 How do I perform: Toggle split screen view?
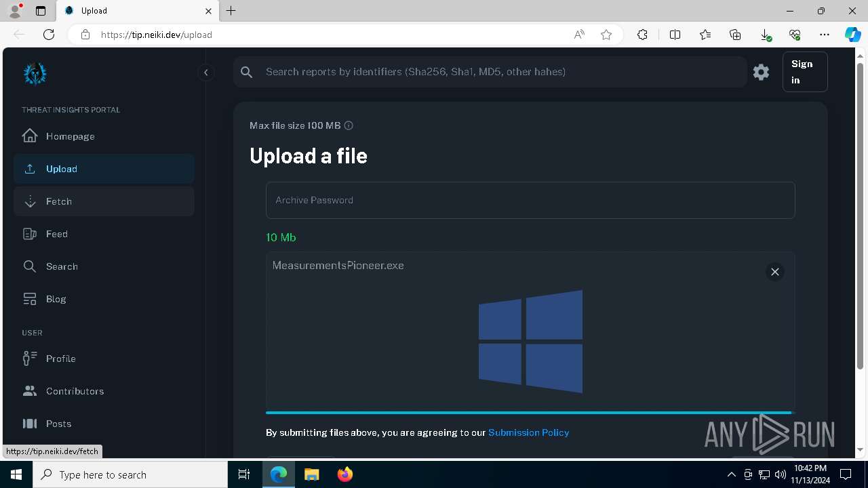coord(675,35)
